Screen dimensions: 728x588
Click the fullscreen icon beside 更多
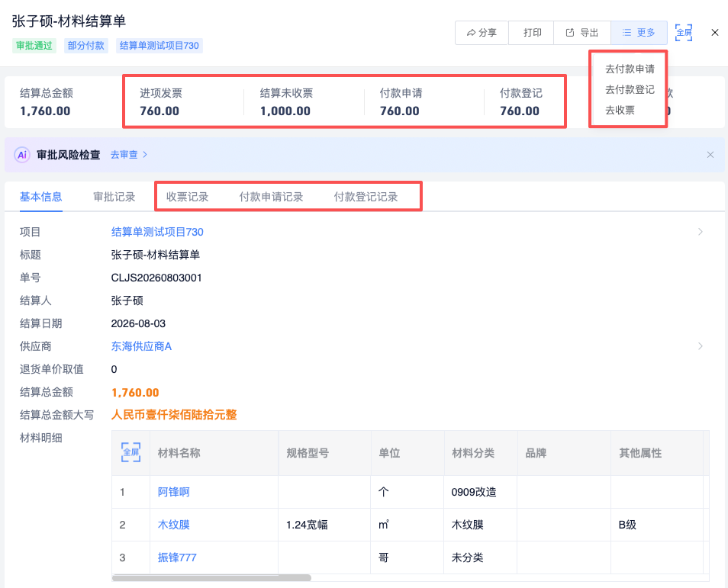[x=684, y=33]
